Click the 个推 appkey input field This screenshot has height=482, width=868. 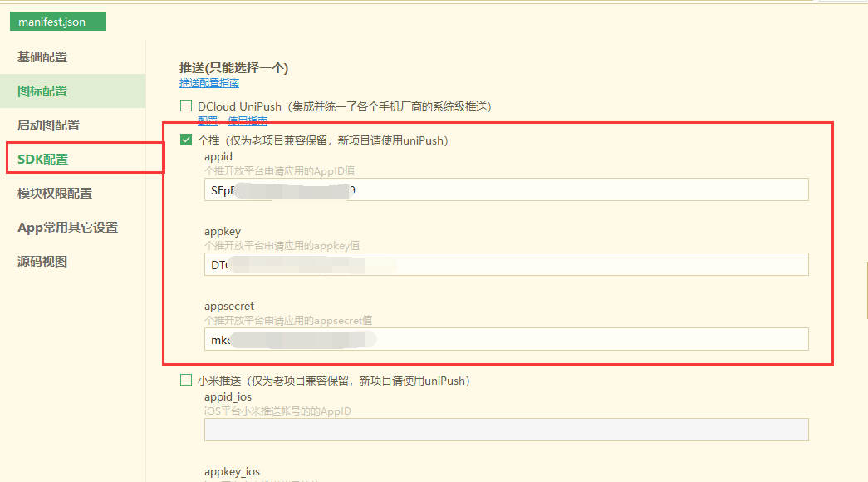(x=506, y=264)
